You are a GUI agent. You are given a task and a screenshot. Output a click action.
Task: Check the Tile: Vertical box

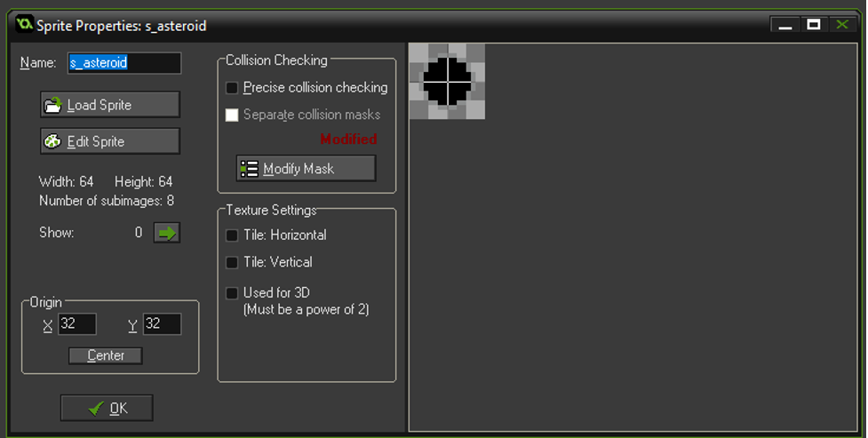pos(232,262)
